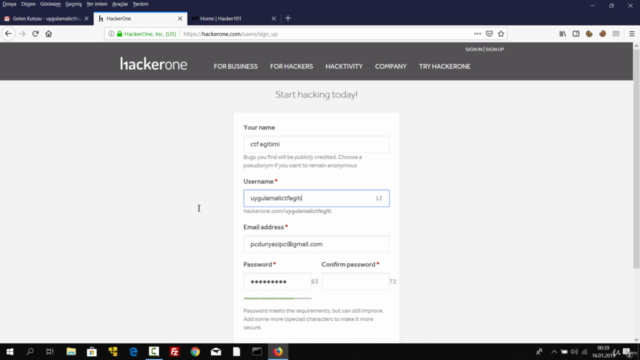Click the browser forward arrow

[x=22, y=34]
